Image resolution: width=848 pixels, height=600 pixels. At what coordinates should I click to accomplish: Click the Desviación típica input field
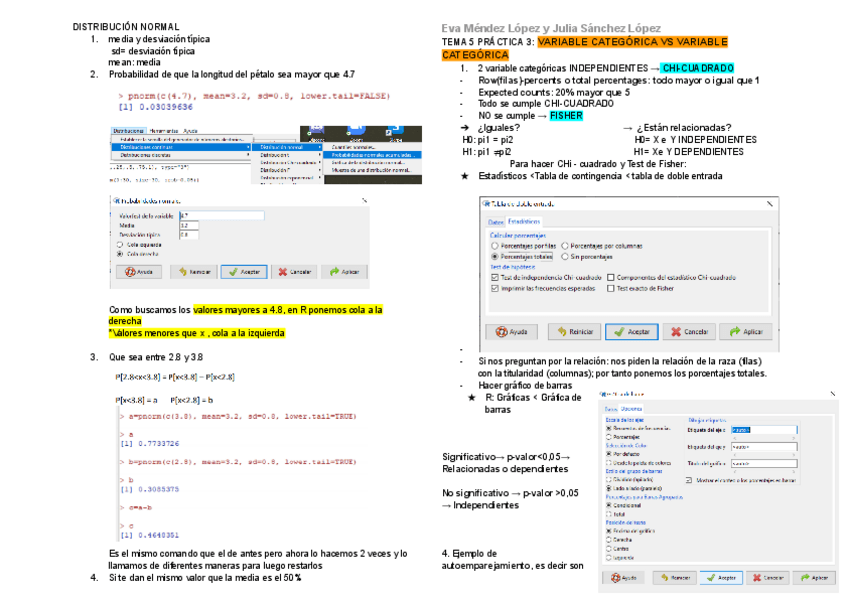coord(189,235)
